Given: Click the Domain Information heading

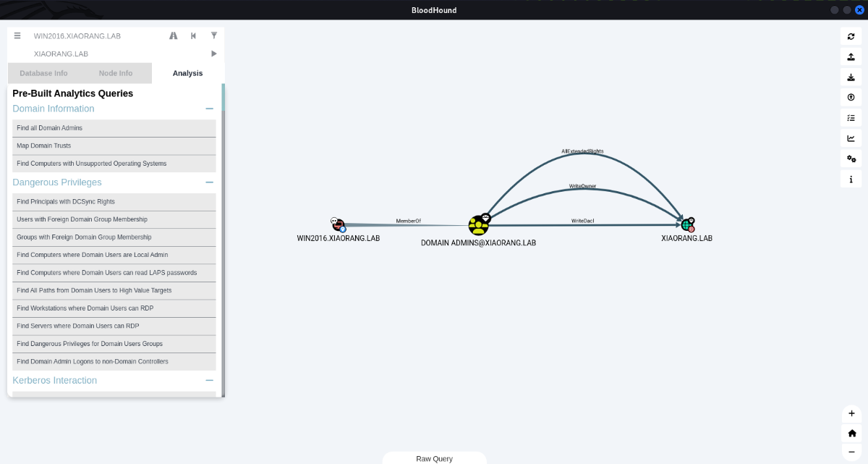Looking at the screenshot, I should point(54,109).
